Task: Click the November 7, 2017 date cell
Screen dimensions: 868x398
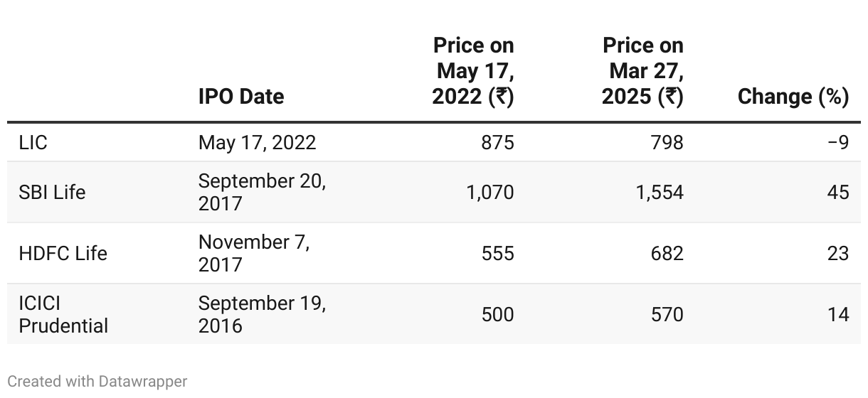Action: pyautogui.click(x=254, y=253)
